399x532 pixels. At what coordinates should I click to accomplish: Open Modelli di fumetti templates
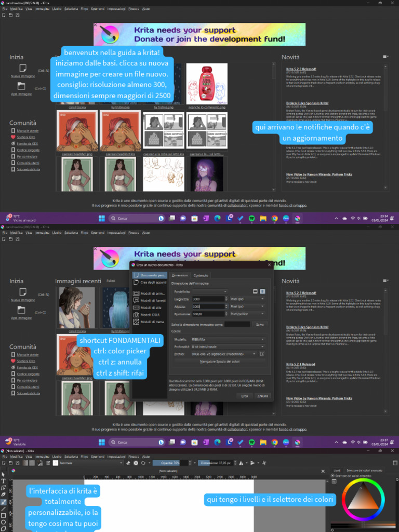pos(149,301)
